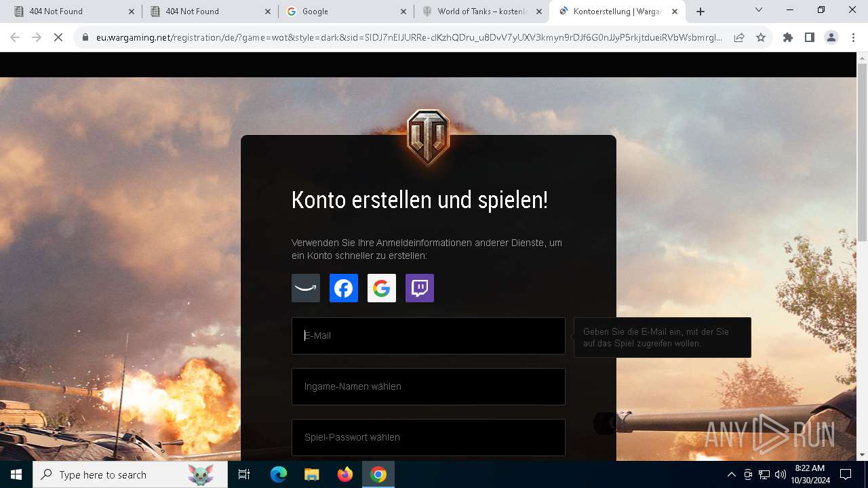The height and width of the screenshot is (488, 868).
Task: Focus the E-Mail input field
Action: [429, 335]
